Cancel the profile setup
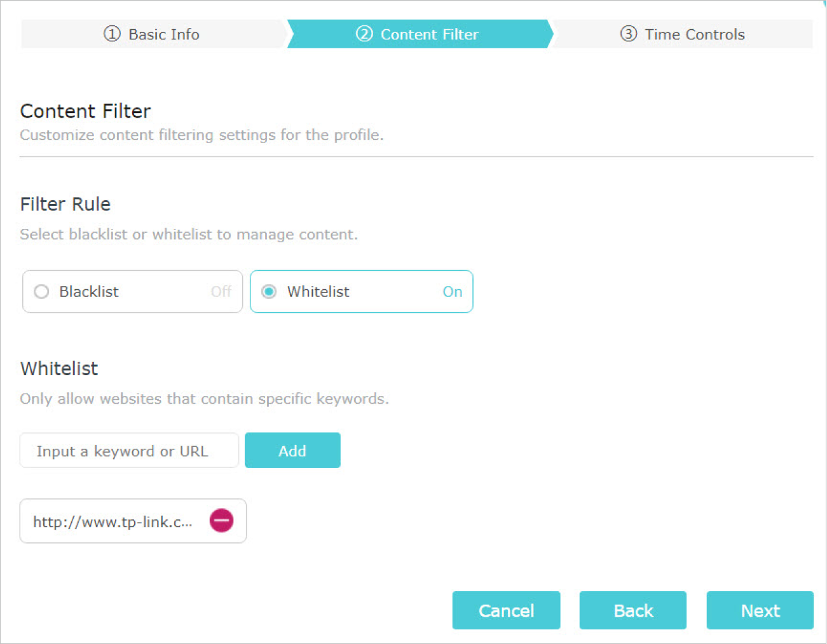This screenshot has height=644, width=827. point(506,610)
